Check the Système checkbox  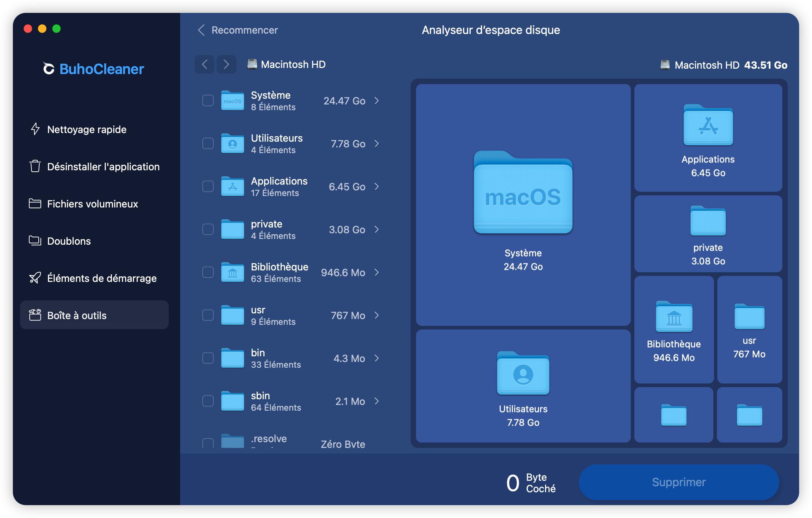[x=208, y=101]
